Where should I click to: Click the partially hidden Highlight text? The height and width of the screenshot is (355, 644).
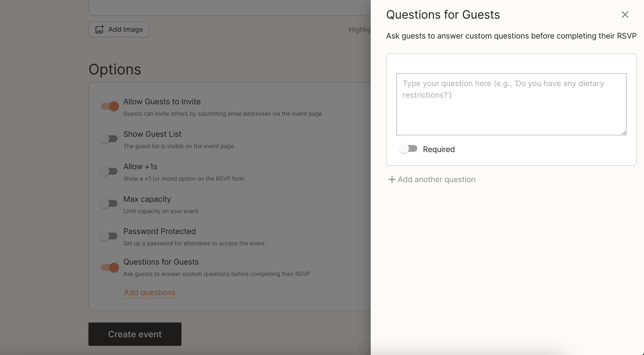tap(359, 29)
